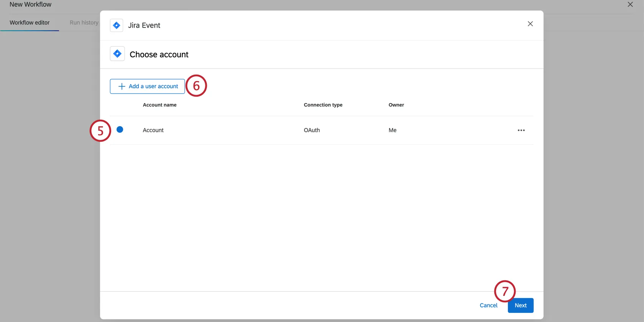This screenshot has width=644, height=322.
Task: Click the Next button
Action: pyautogui.click(x=521, y=305)
